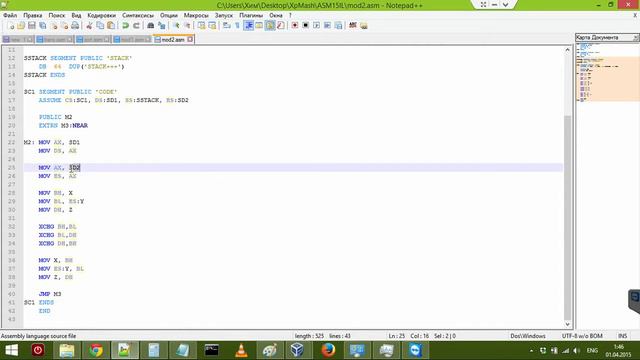This screenshot has width=640, height=360.
Task: Toggle show all characters pilcrow icon
Action: point(238,25)
